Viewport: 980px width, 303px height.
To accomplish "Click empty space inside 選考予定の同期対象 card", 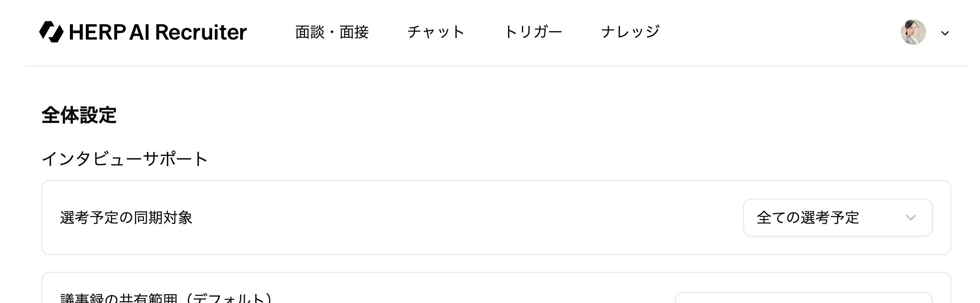I will 463,218.
